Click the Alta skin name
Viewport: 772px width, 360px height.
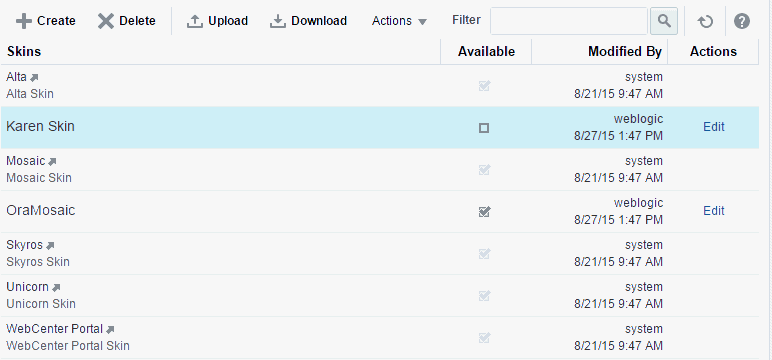click(16, 77)
